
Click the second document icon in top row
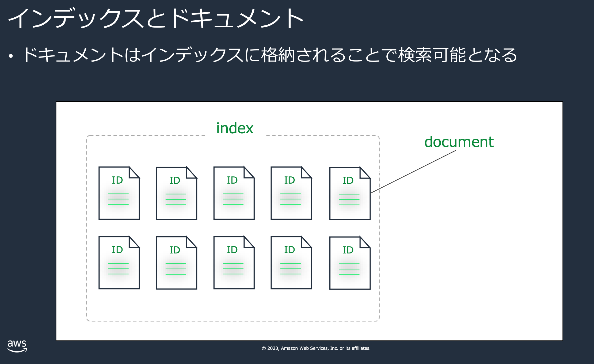click(x=177, y=193)
